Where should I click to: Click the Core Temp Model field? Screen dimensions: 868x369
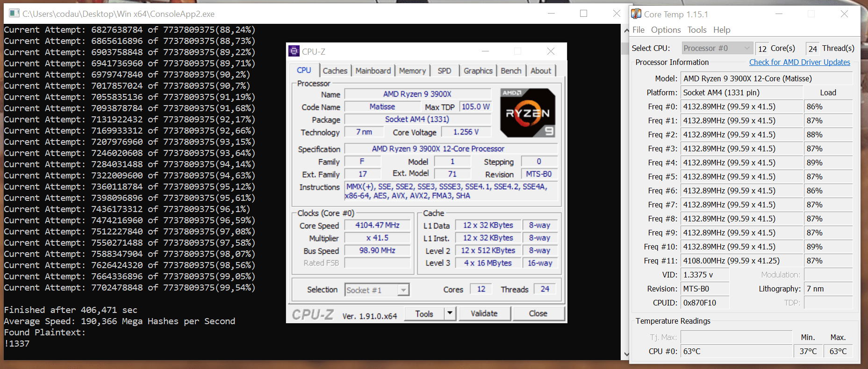point(767,78)
